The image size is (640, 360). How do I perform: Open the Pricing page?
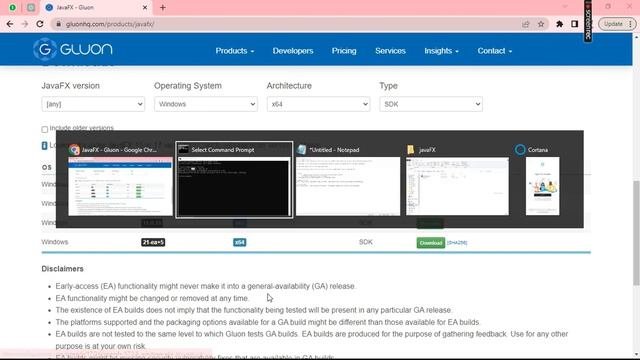(344, 51)
